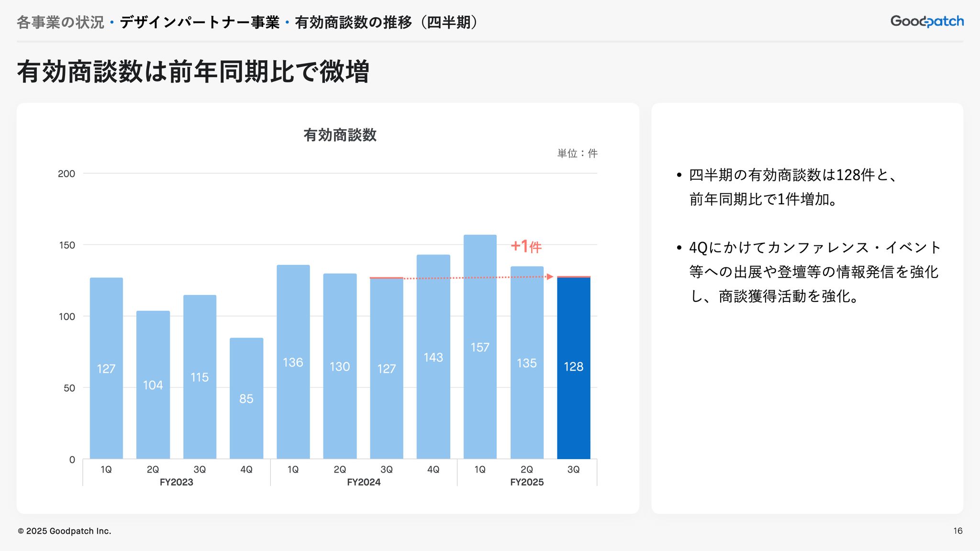
Task: Click the y-axis label 100
Action: click(67, 316)
